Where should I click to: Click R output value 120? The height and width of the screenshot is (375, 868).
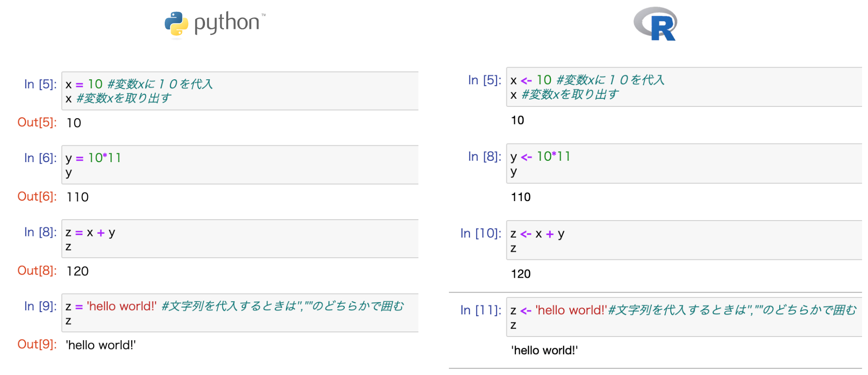[x=521, y=274]
